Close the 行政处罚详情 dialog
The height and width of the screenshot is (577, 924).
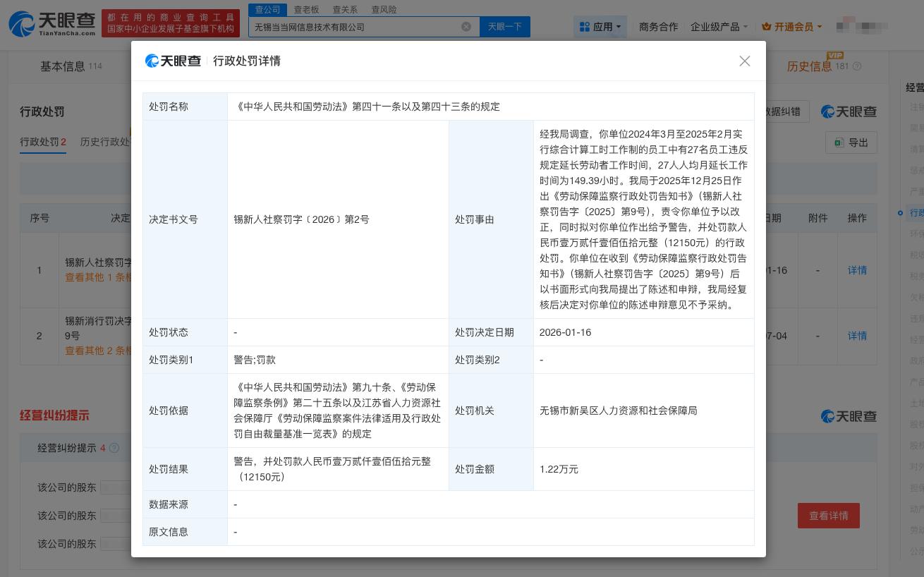(x=744, y=61)
